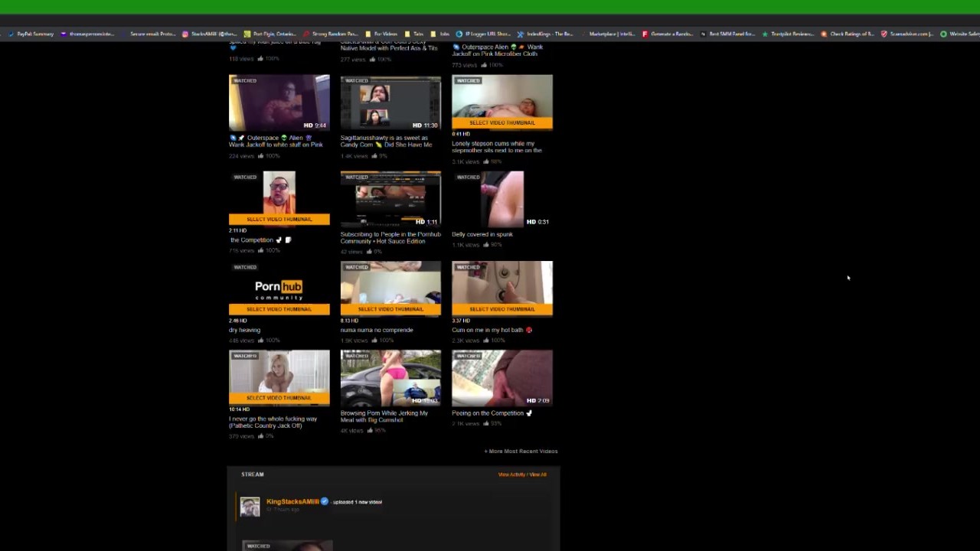
Task: Open the View Activity link in Stream
Action: click(x=511, y=474)
